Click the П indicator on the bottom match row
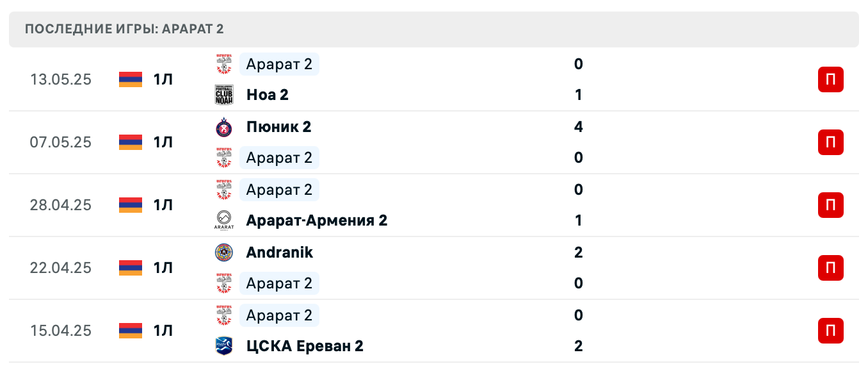 pyautogui.click(x=830, y=331)
